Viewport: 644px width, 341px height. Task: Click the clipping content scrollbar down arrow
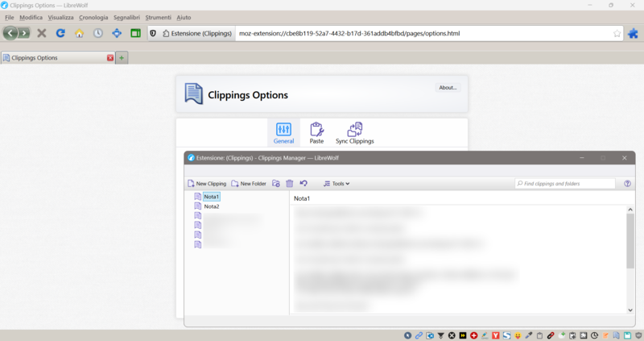tap(630, 310)
